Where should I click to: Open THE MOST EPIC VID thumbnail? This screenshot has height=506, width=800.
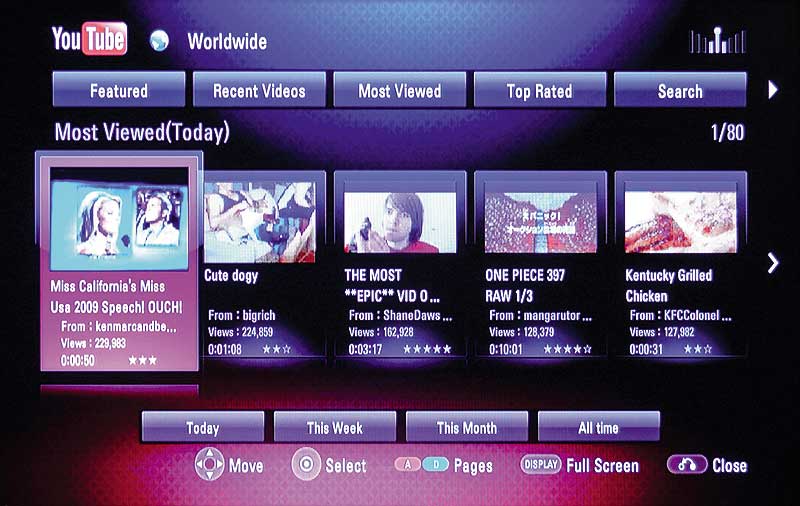400,222
